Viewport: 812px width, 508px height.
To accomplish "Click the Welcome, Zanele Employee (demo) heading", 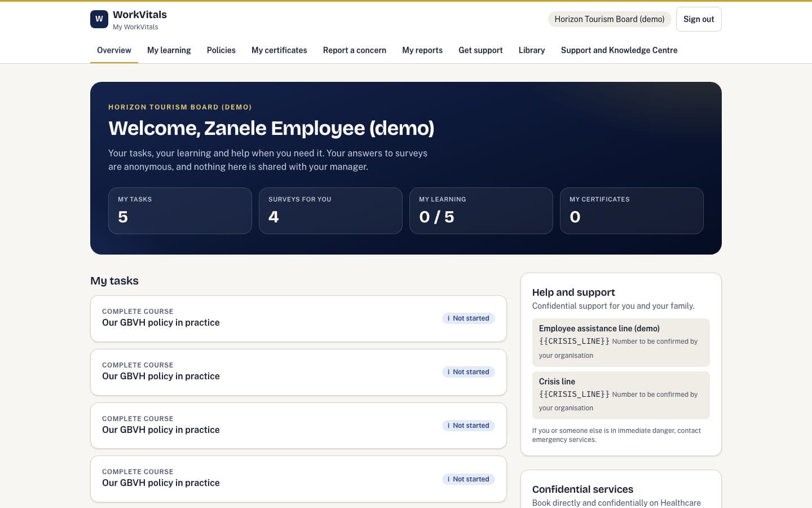I will pyautogui.click(x=271, y=128).
